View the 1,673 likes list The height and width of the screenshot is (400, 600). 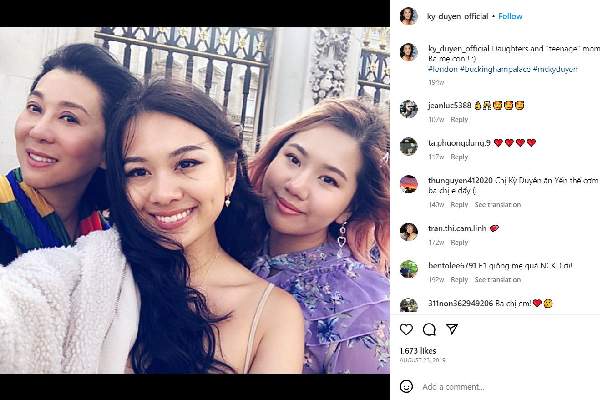418,351
